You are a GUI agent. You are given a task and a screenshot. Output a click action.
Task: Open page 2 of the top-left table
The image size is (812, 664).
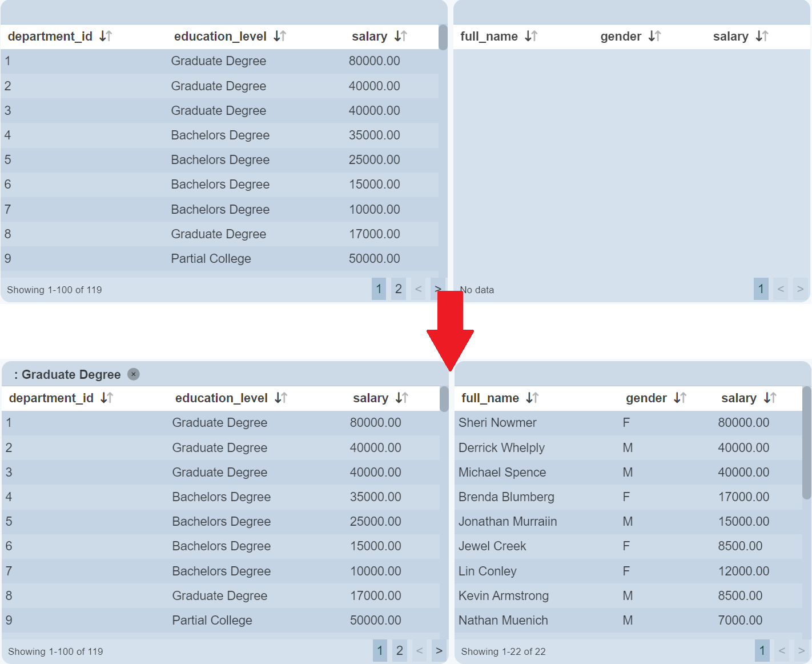point(399,289)
